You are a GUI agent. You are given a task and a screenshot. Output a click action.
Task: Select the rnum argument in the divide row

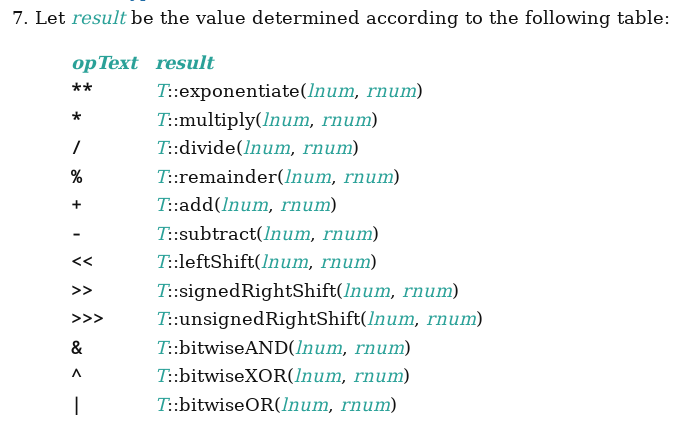click(x=329, y=149)
